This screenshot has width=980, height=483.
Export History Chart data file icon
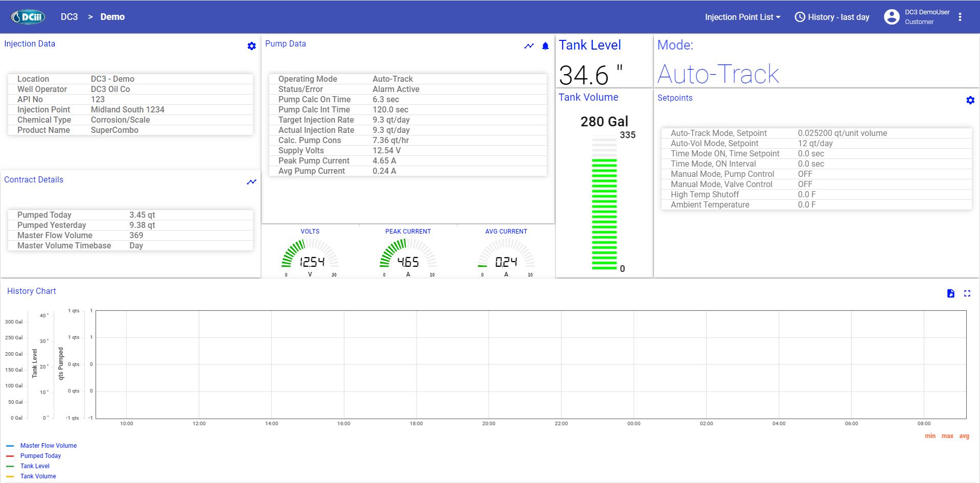pyautogui.click(x=950, y=293)
